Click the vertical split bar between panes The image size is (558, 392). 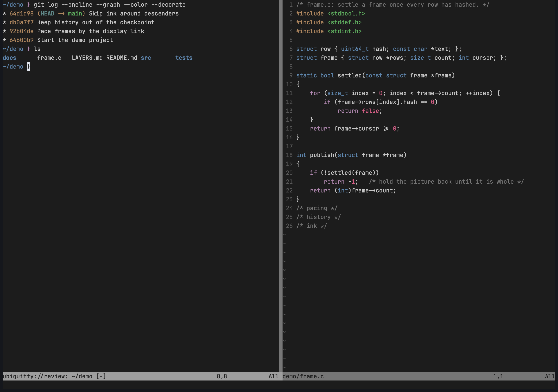pyautogui.click(x=281, y=186)
